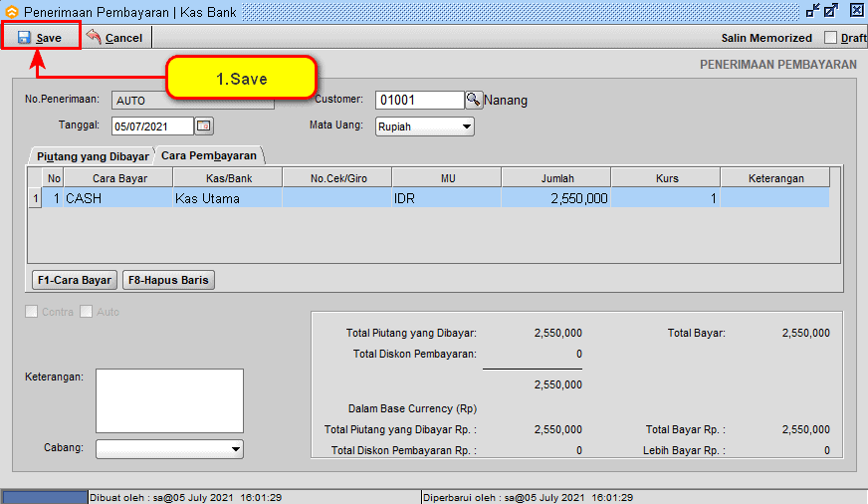Screen dimensions: 868x504
Task: Click the Jumlah column header
Action: click(556, 178)
